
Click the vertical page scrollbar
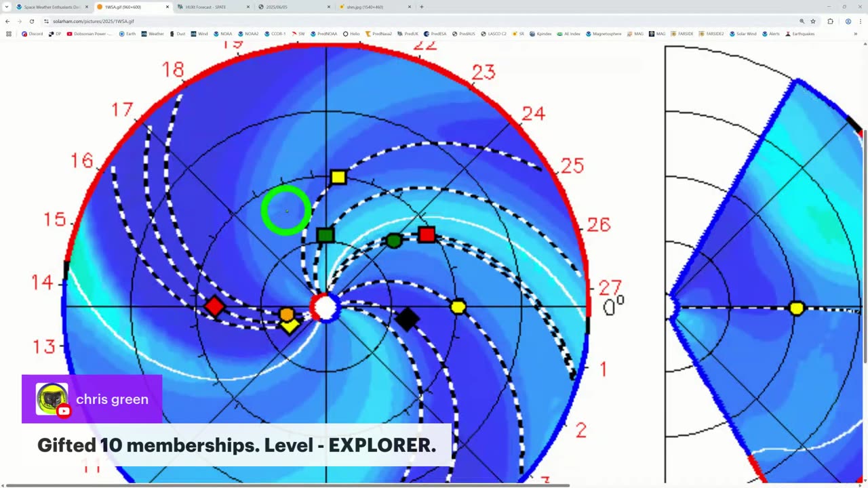coord(865,247)
